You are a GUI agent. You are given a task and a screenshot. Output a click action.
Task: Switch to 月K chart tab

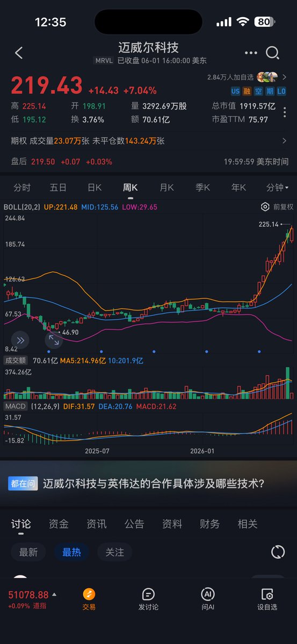pos(166,187)
